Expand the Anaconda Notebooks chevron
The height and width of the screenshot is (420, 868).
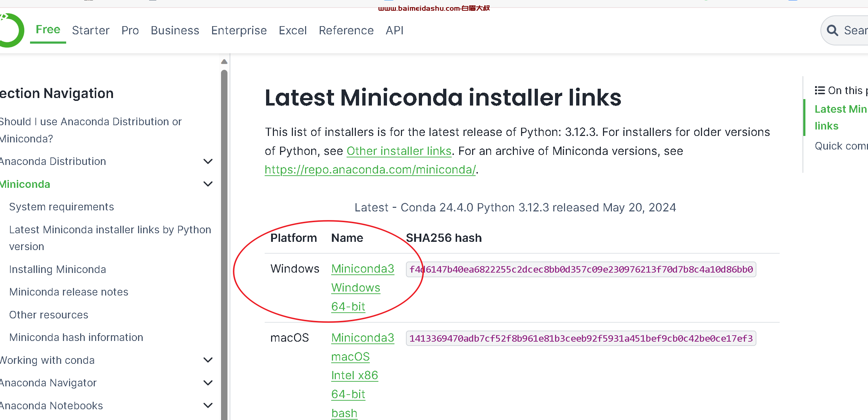pyautogui.click(x=208, y=405)
